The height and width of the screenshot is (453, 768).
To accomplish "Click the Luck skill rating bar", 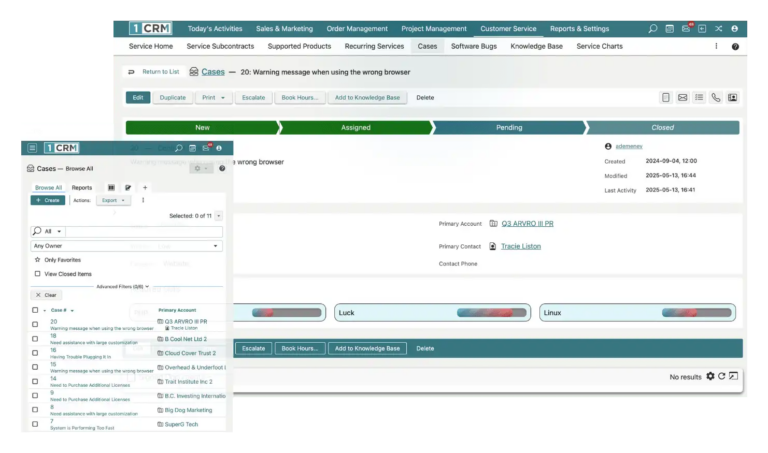I will pyautogui.click(x=492, y=312).
